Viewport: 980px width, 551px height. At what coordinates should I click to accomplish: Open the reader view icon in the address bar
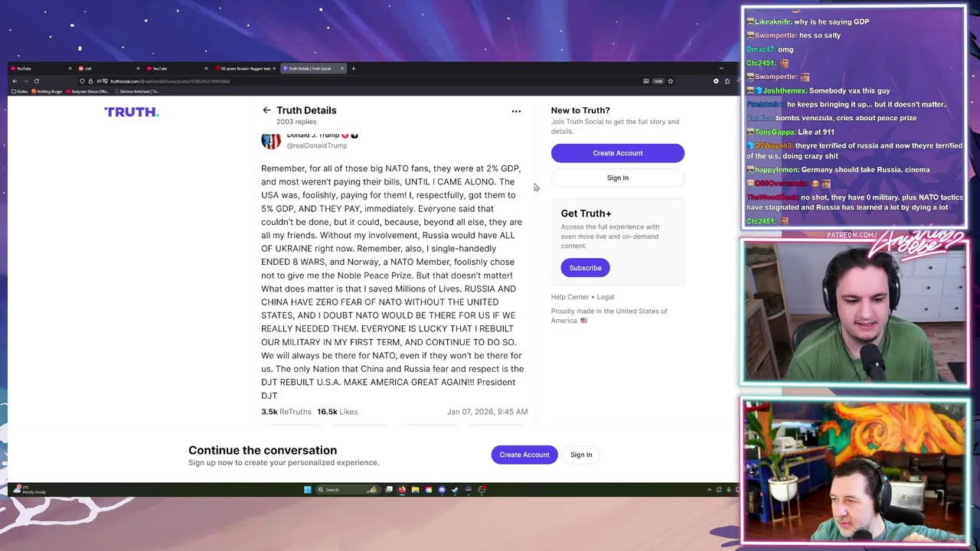(646, 81)
